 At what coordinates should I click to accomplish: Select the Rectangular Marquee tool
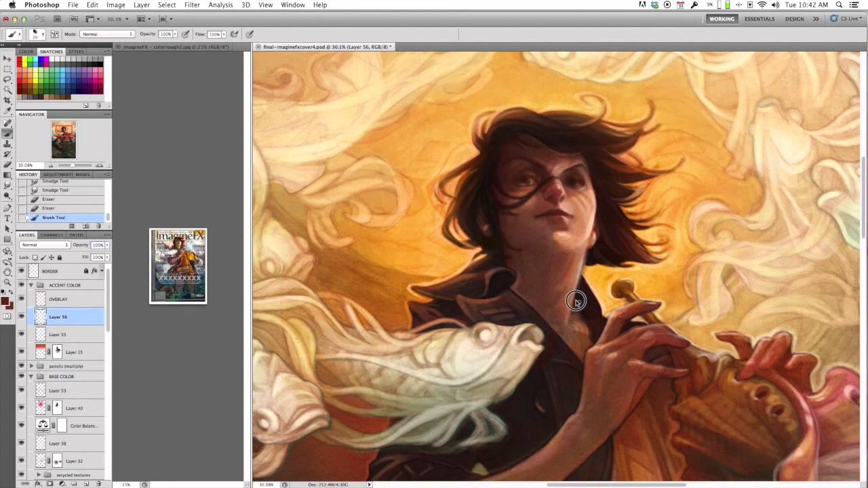(x=7, y=69)
